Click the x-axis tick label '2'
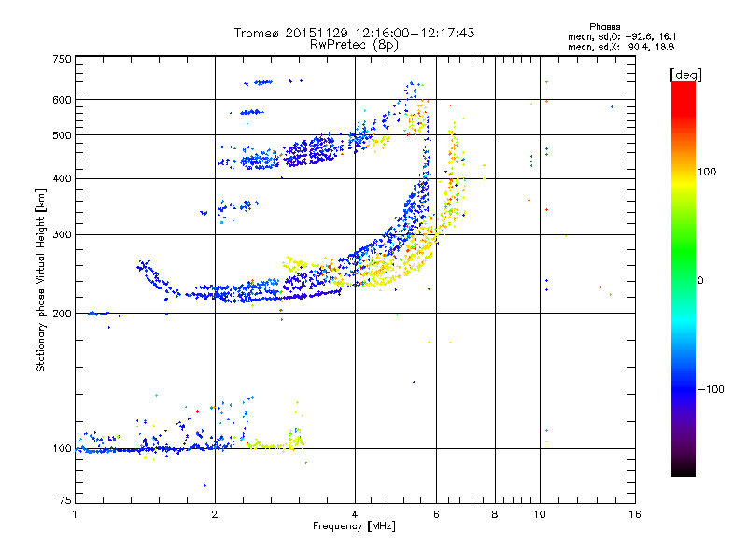The image size is (747, 560). tap(215, 514)
